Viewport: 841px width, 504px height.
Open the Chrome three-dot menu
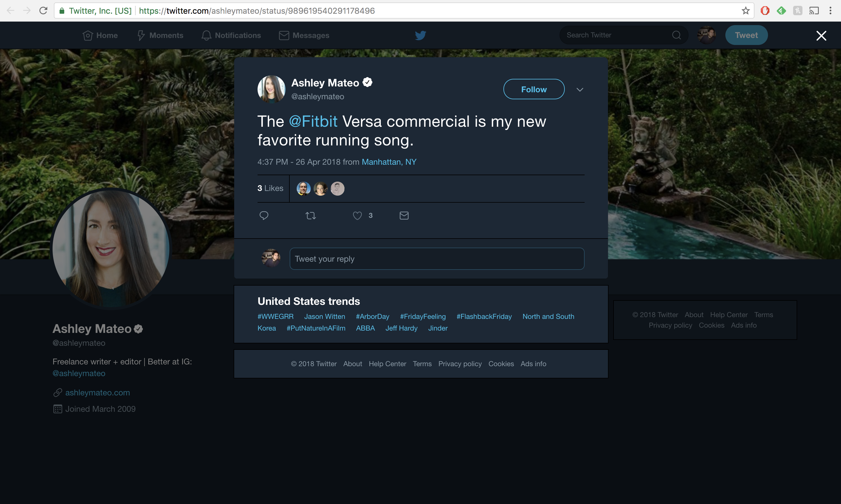tap(830, 11)
